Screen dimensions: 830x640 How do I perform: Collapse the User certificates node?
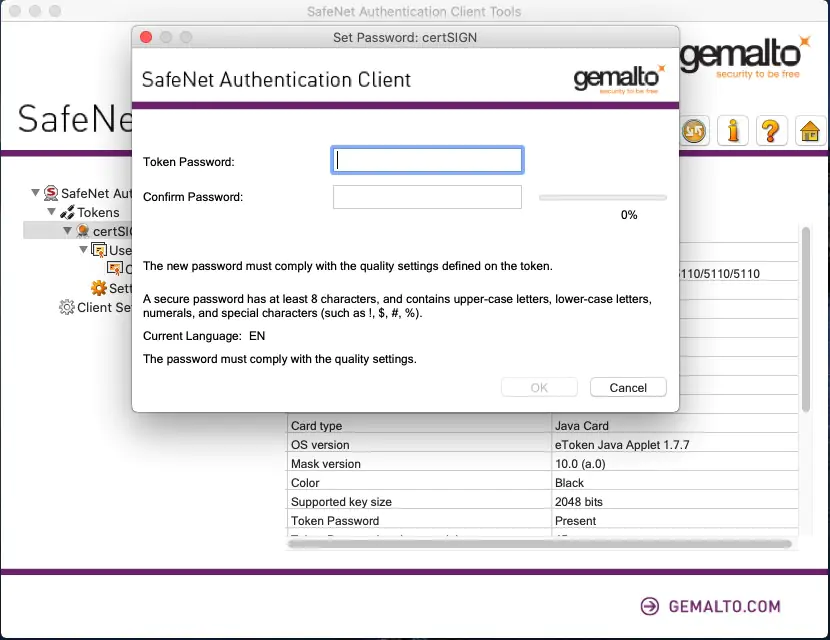pyautogui.click(x=84, y=250)
